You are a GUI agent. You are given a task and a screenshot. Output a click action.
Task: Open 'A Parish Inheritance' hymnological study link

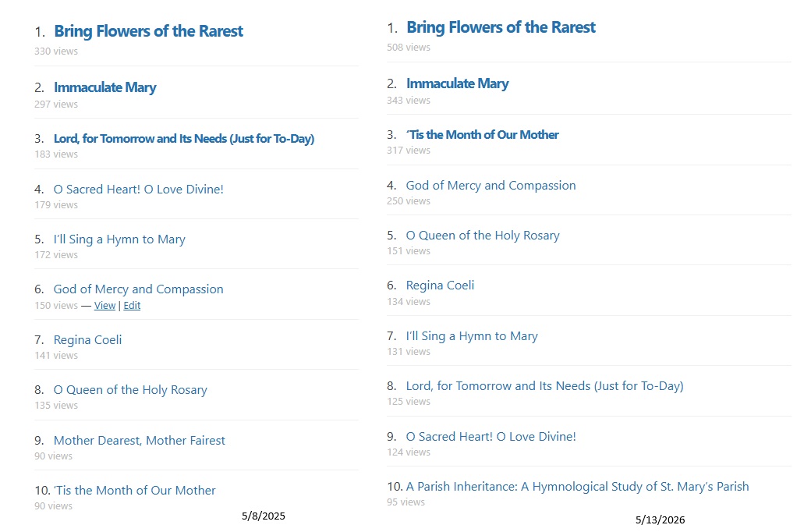tap(577, 486)
